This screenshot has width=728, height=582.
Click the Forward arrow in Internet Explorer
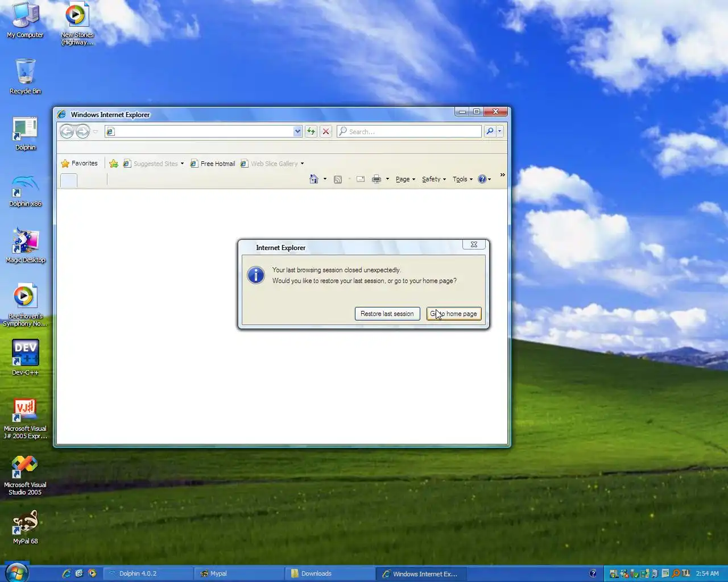(x=82, y=132)
